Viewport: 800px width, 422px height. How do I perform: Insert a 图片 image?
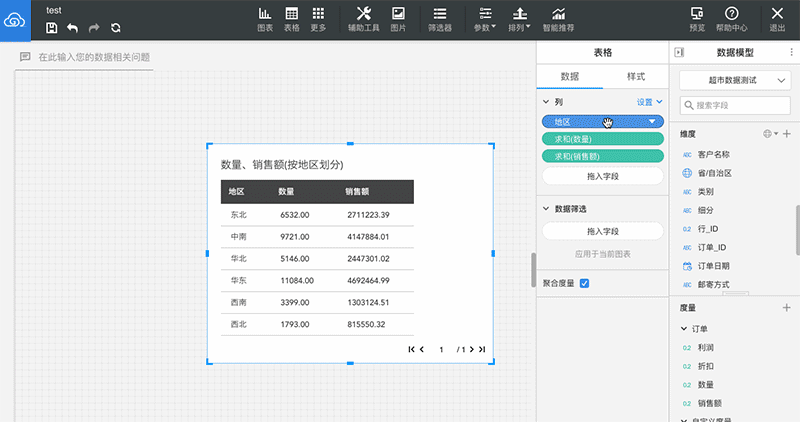click(x=398, y=20)
